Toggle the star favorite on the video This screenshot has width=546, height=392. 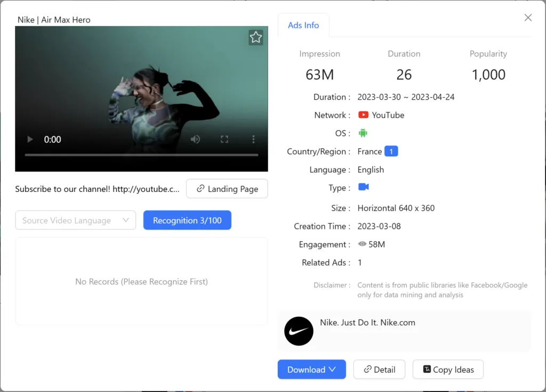(256, 37)
